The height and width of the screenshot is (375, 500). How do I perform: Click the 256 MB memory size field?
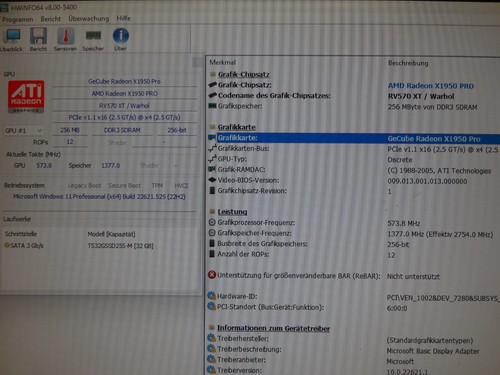pos(70,130)
